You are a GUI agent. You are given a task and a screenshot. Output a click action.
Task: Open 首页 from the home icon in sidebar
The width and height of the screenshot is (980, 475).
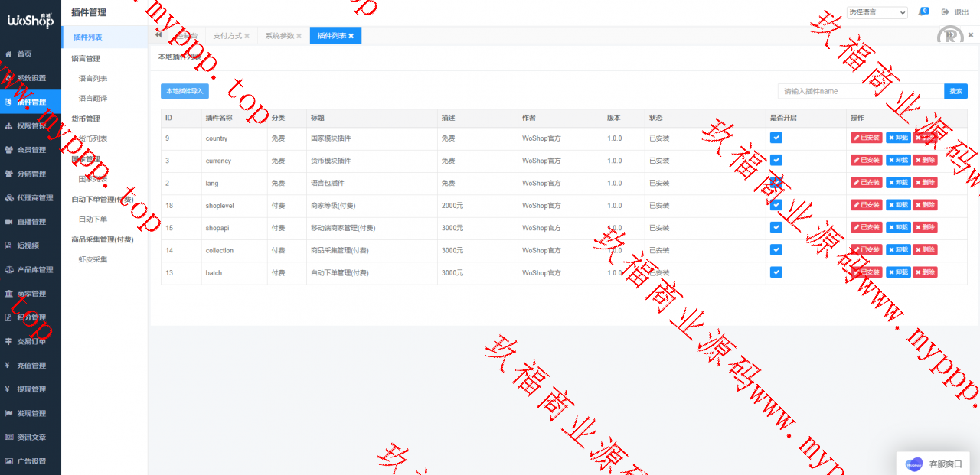pos(8,54)
